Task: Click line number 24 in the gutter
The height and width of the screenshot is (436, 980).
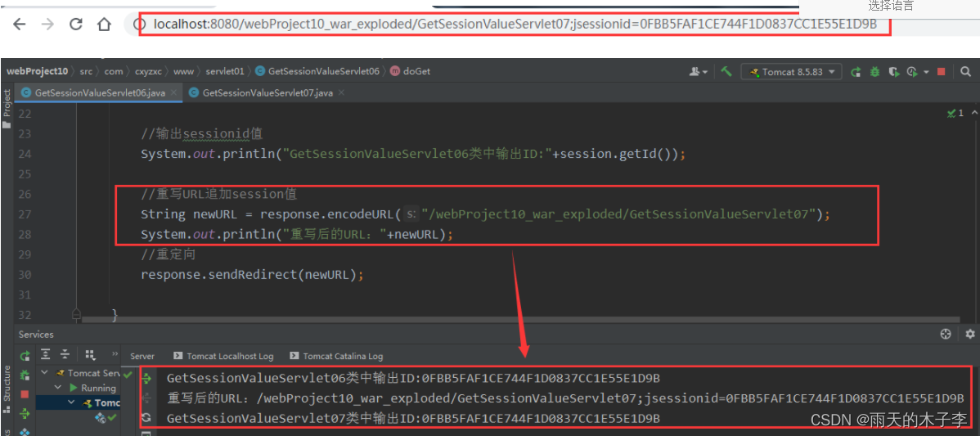Action: (x=25, y=154)
